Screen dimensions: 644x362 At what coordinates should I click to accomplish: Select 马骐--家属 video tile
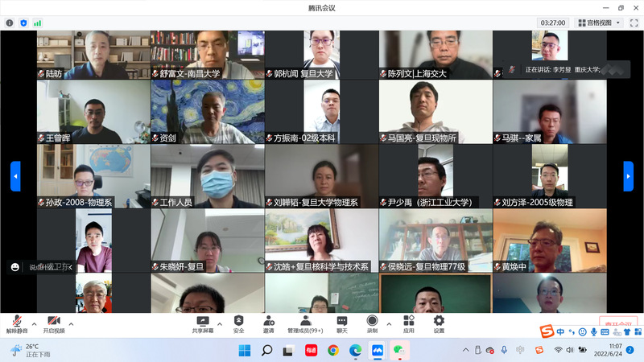click(x=550, y=112)
